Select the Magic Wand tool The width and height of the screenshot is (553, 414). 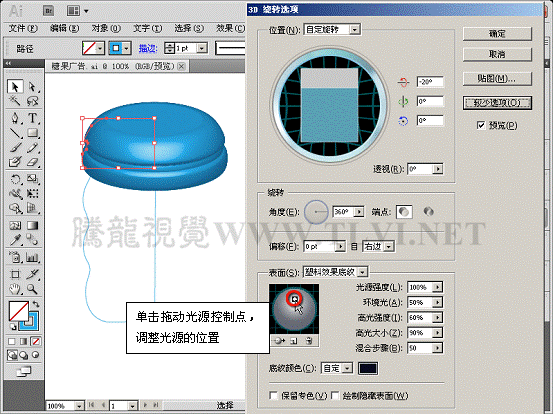(x=15, y=101)
